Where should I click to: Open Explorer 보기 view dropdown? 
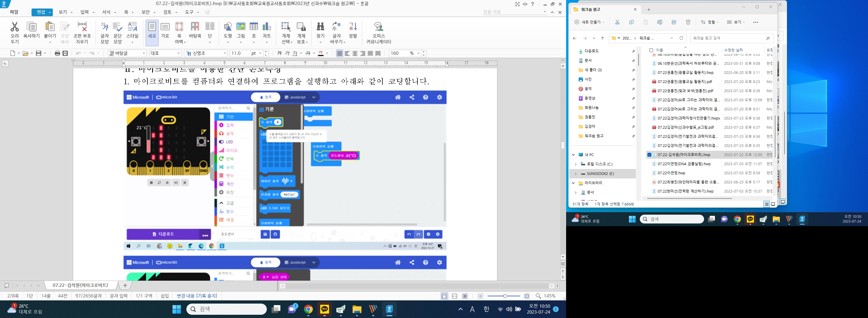(736, 22)
